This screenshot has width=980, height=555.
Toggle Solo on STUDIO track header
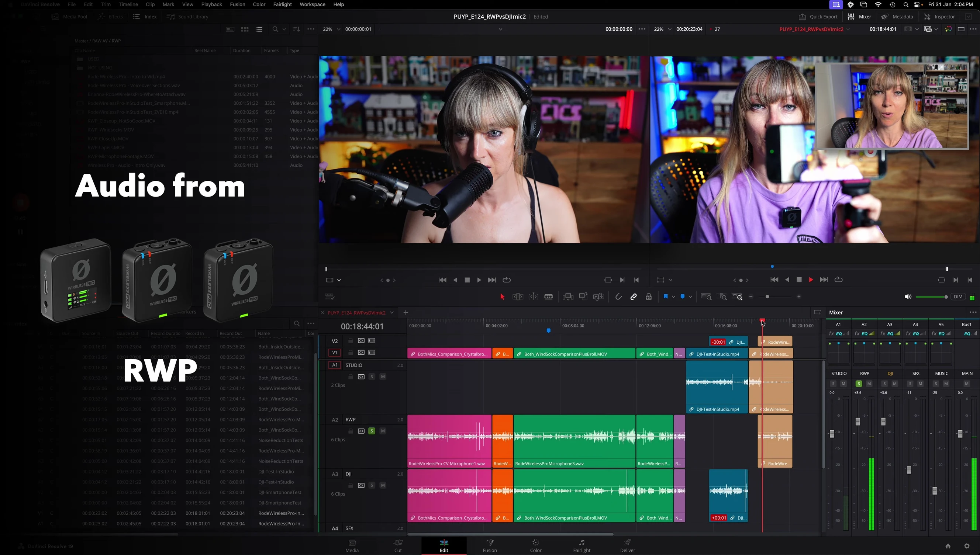point(372,377)
